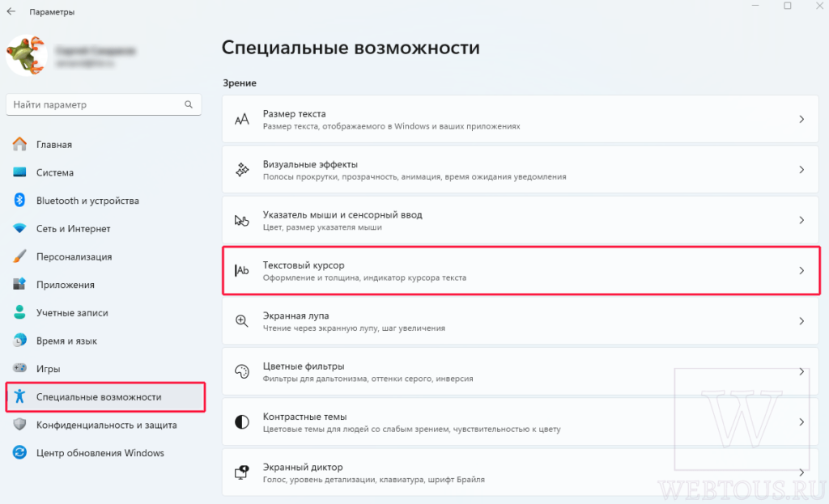Click the Учетные записи person icon
The image size is (829, 504).
[19, 312]
